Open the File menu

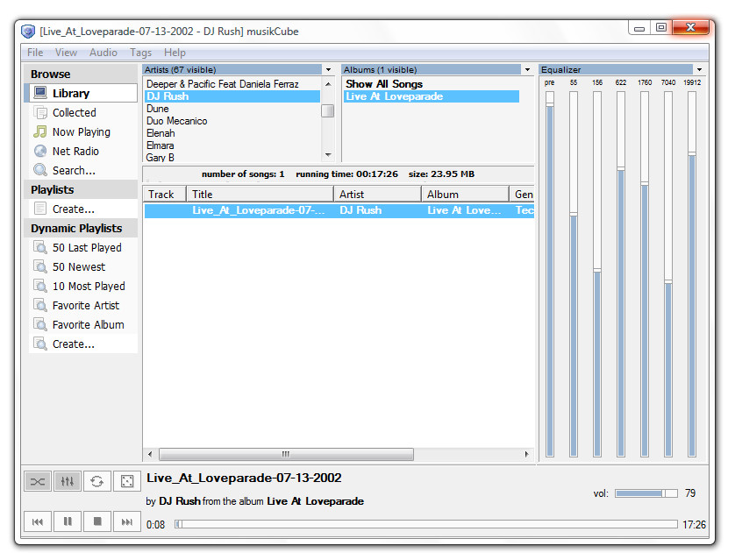35,53
